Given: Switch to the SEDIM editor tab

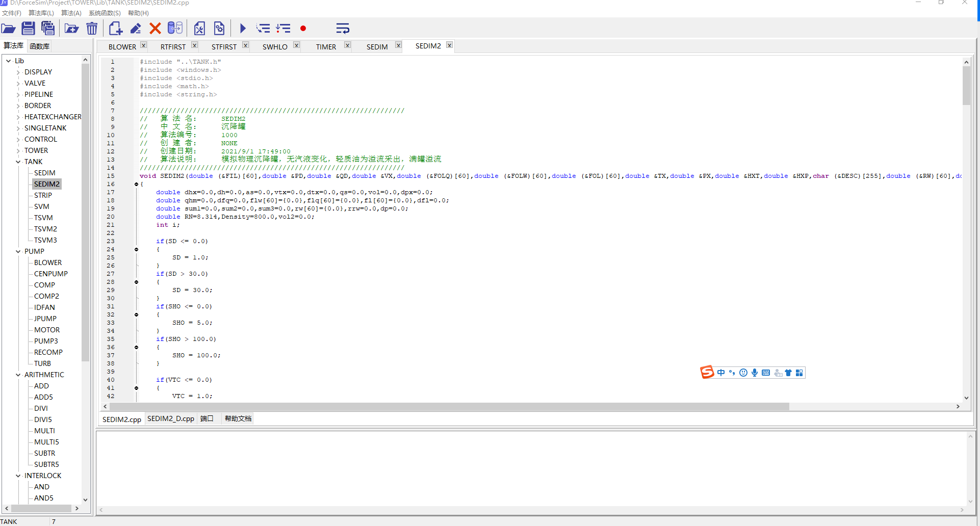Looking at the screenshot, I should 377,46.
